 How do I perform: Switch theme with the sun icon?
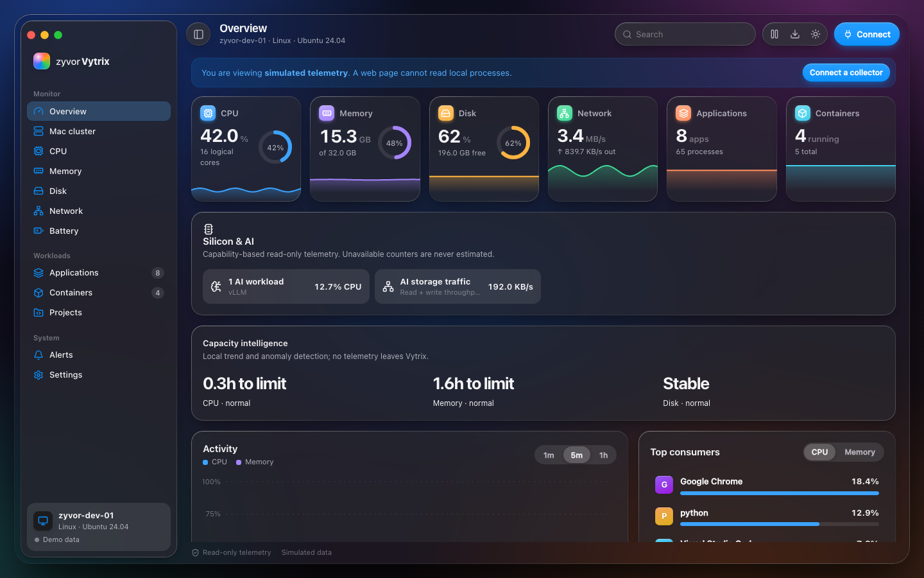816,34
